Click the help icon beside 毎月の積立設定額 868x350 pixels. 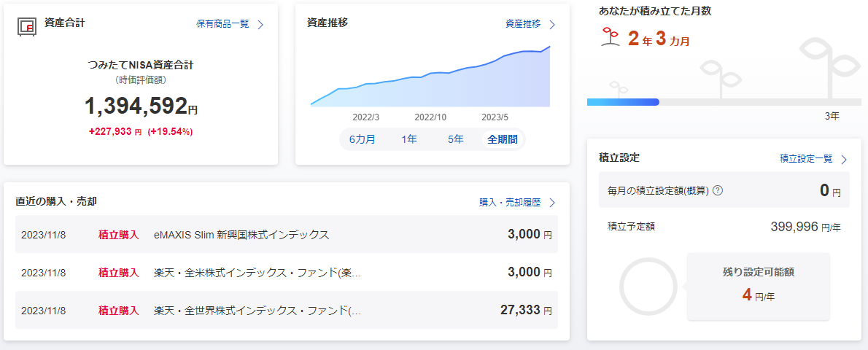(x=717, y=191)
